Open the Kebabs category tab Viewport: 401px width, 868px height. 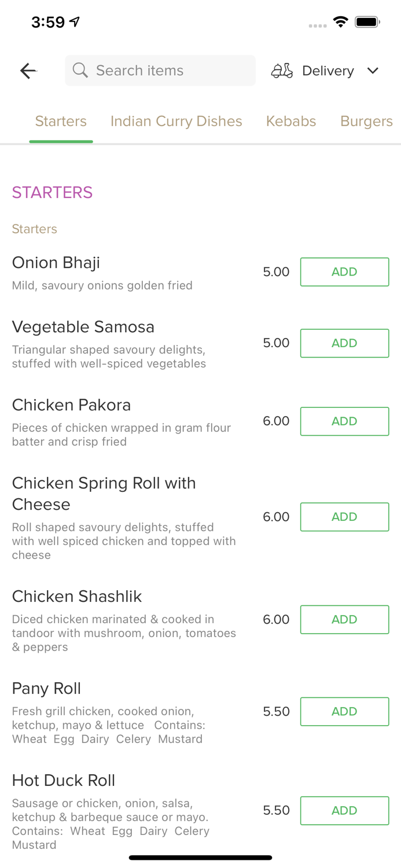[x=291, y=121]
